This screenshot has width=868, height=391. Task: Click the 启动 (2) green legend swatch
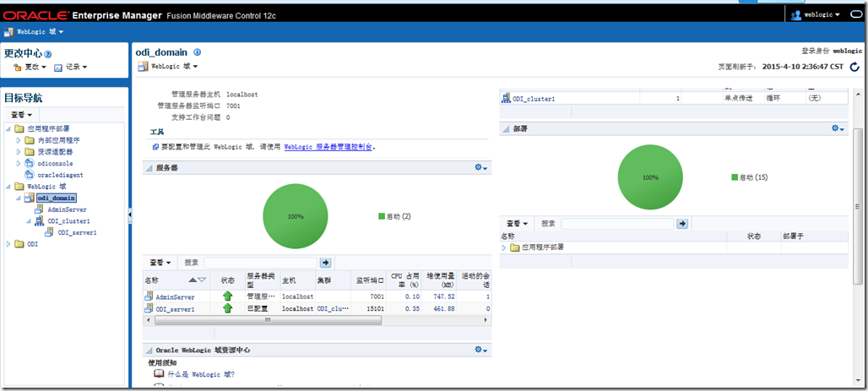pos(382,216)
